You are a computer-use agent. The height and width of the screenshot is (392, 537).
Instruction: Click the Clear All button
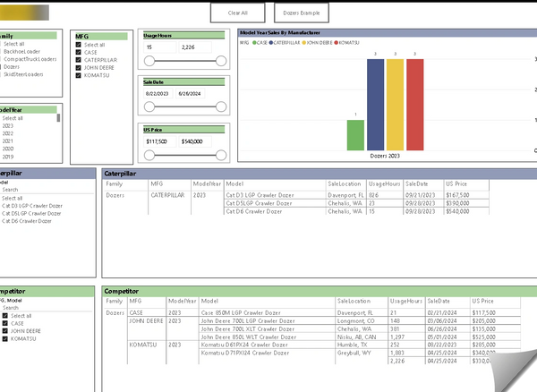[238, 13]
